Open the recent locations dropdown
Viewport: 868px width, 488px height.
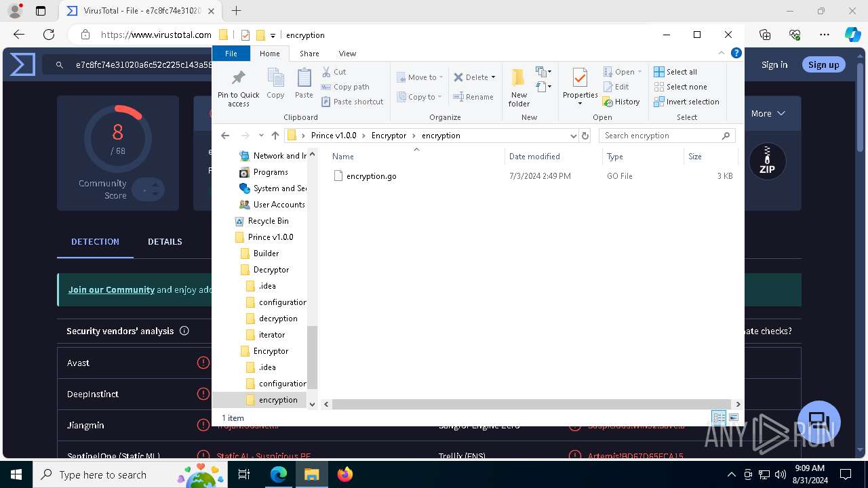(x=260, y=136)
